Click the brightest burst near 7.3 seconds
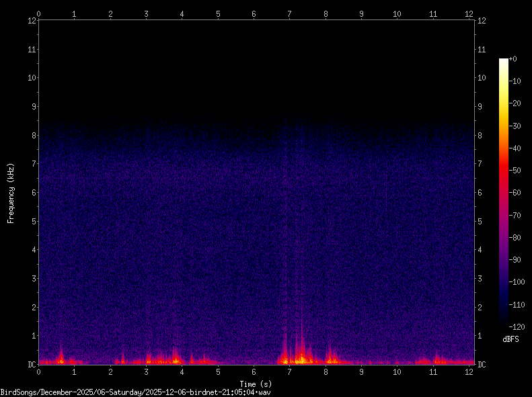The image size is (532, 397). click(x=301, y=359)
